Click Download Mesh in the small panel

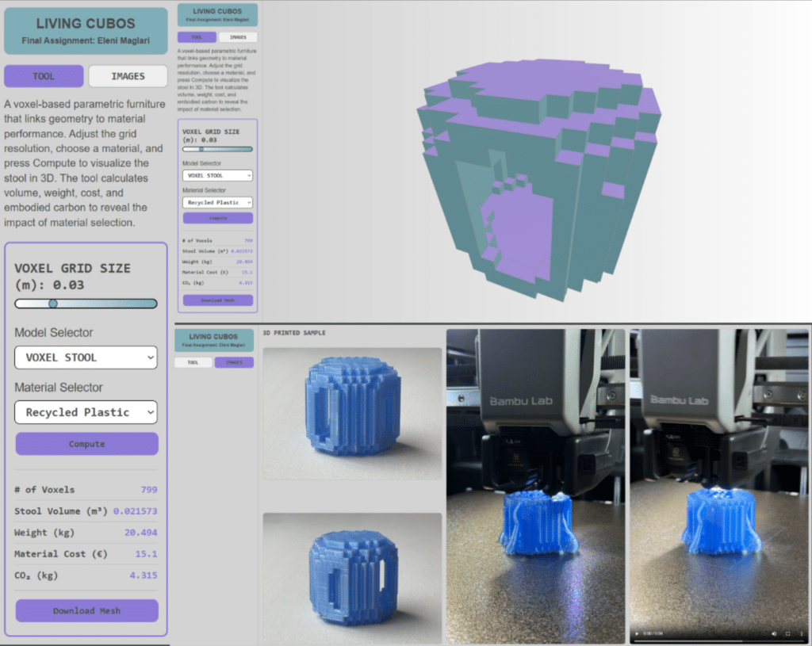pyautogui.click(x=217, y=300)
